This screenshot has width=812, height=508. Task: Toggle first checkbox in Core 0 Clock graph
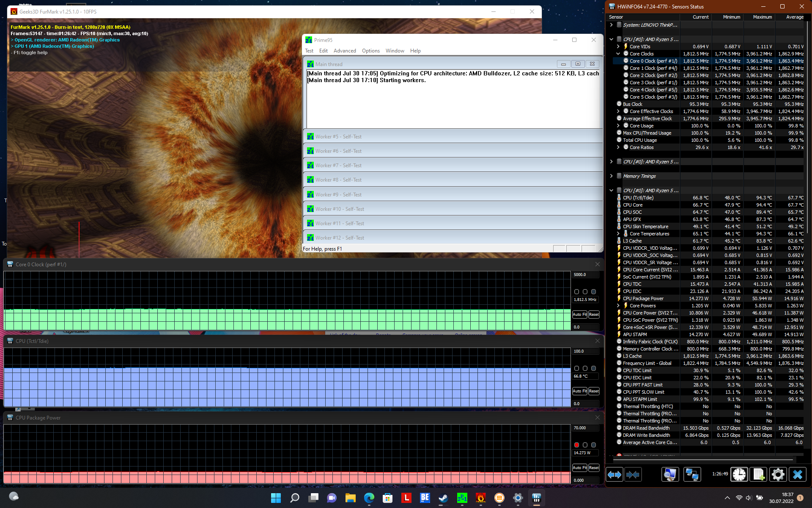click(x=576, y=292)
